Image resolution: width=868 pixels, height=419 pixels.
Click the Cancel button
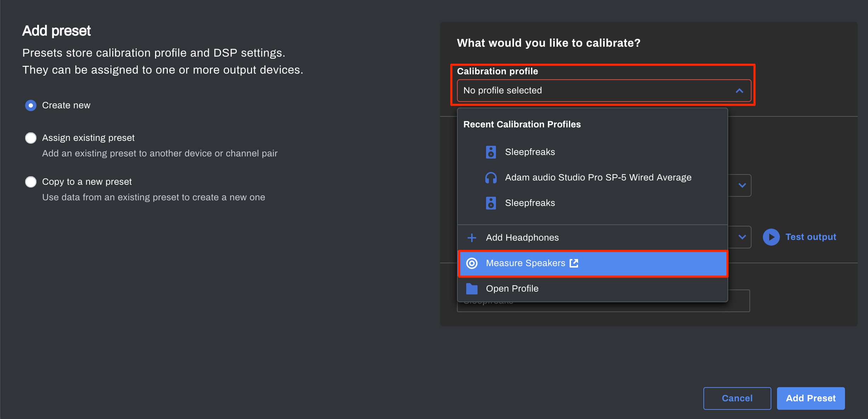click(x=737, y=398)
